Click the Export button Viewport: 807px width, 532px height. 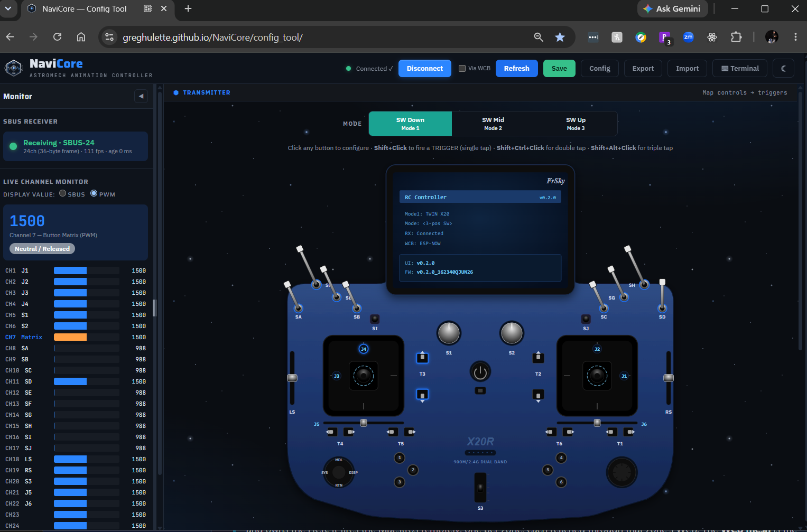tap(643, 69)
